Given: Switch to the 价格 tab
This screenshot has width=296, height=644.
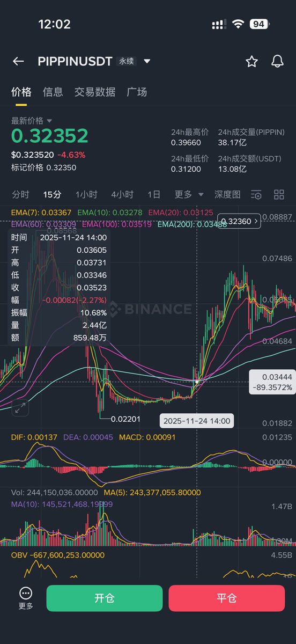Looking at the screenshot, I should pyautogui.click(x=21, y=92).
